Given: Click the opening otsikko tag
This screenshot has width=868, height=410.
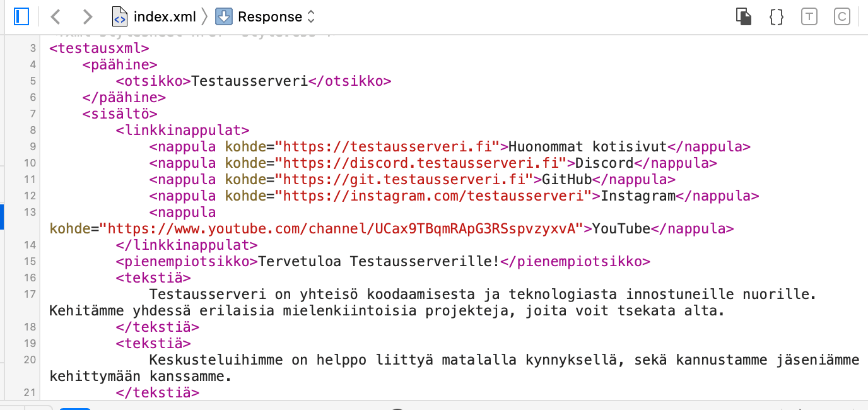Looking at the screenshot, I should 153,81.
